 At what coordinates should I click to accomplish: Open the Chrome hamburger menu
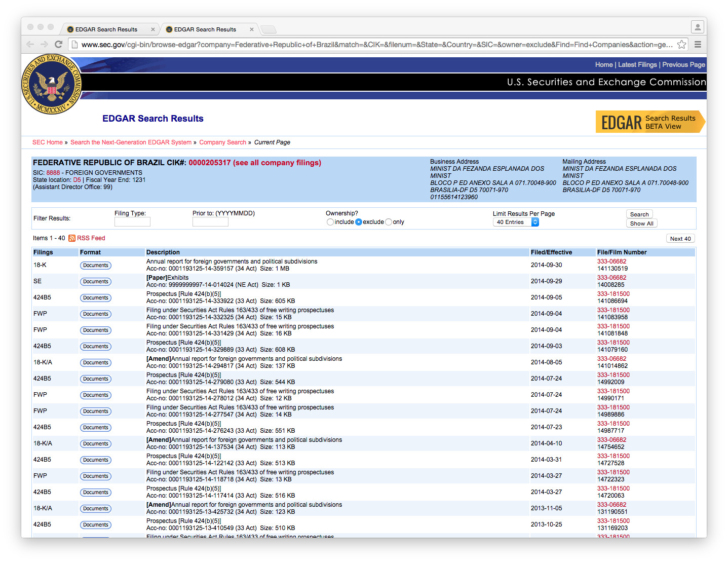click(x=698, y=45)
